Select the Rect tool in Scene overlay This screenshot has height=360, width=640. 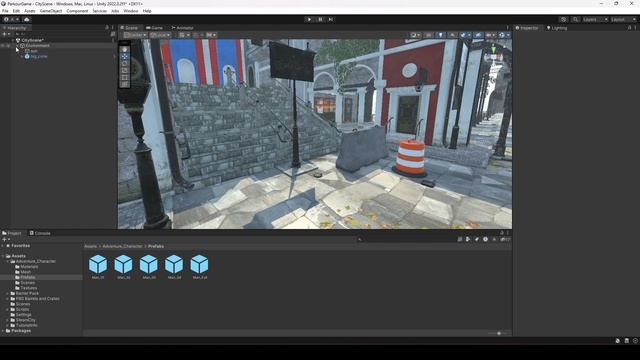click(x=124, y=77)
